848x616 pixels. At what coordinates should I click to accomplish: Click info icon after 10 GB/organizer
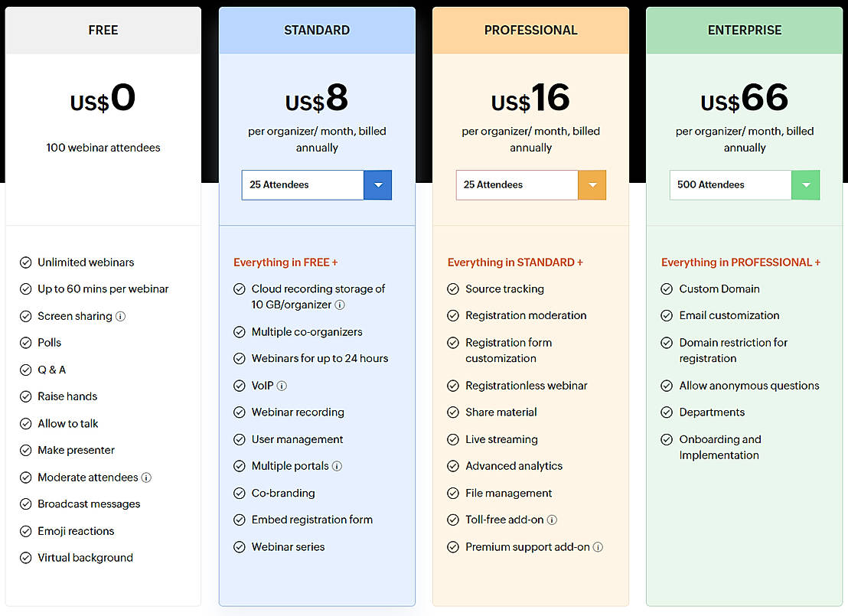coord(340,305)
